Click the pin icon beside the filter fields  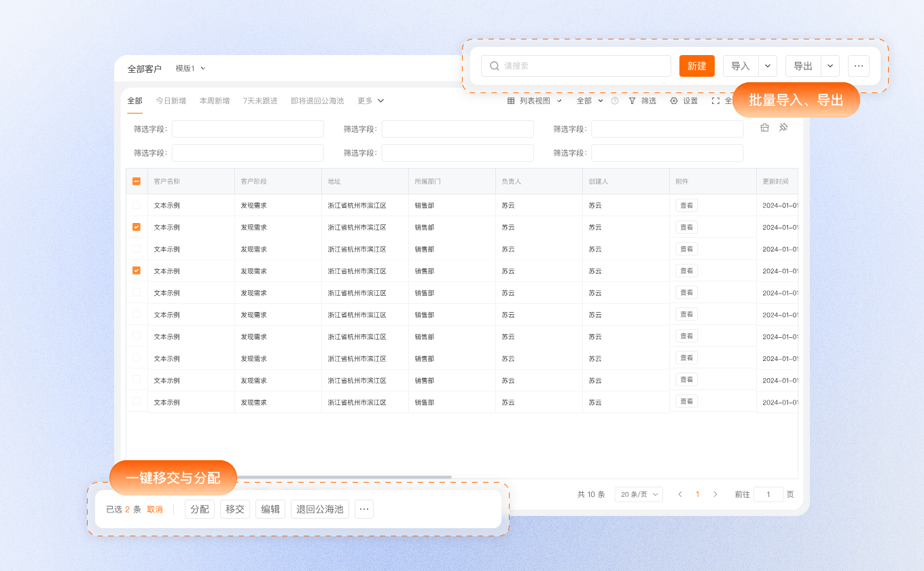click(783, 127)
